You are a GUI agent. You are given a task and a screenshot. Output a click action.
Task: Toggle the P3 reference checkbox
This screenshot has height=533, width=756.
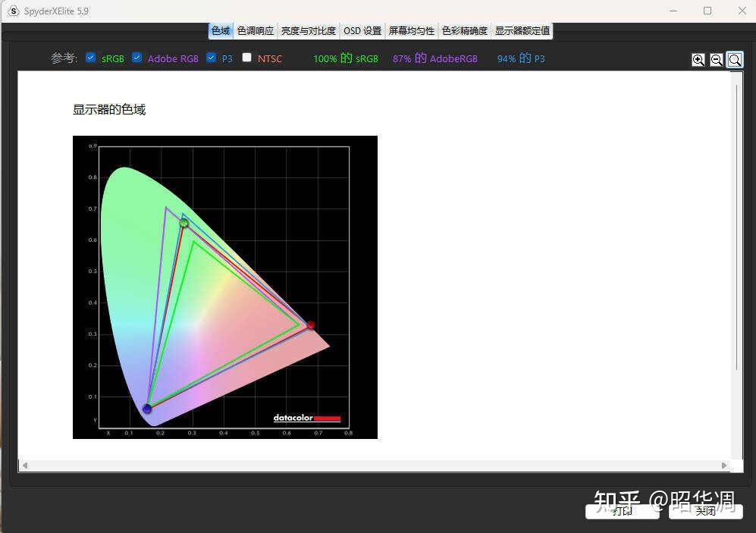211,58
